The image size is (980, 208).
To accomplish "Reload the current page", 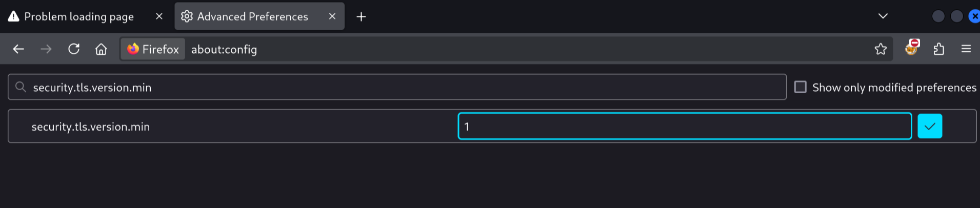I will coord(74,49).
